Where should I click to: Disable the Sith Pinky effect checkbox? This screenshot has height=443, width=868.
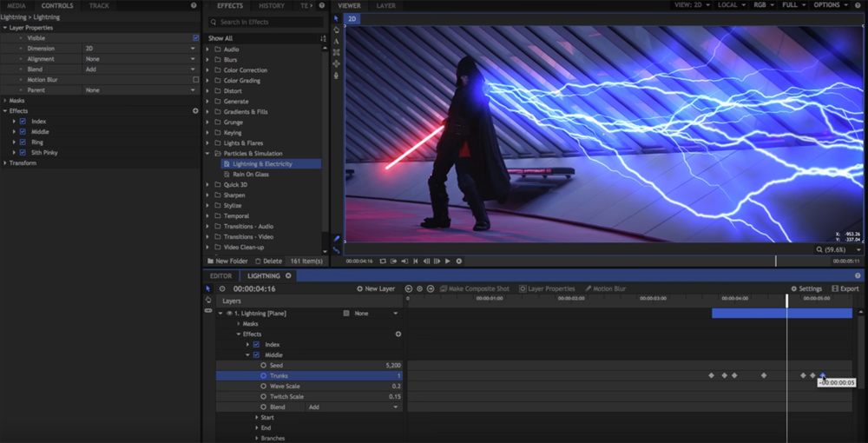[x=23, y=153]
